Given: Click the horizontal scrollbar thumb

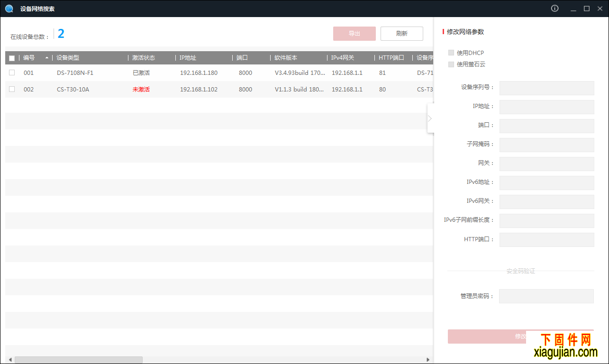Looking at the screenshot, I should [x=78, y=360].
